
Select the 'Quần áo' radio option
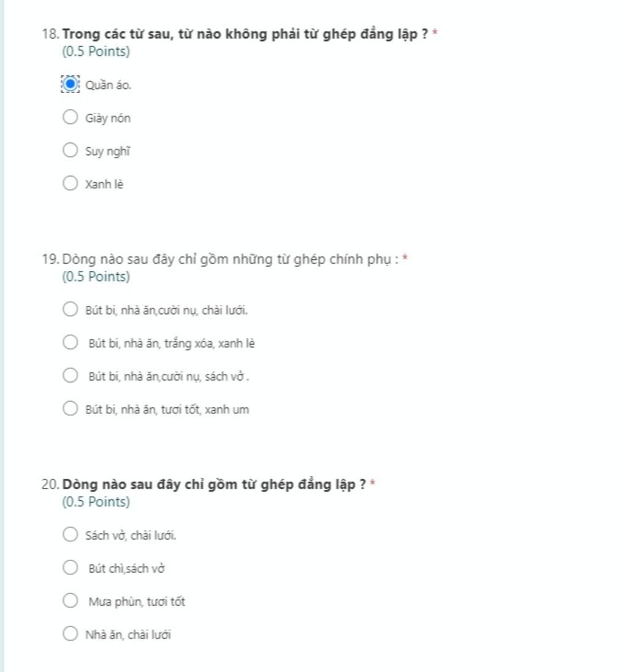[x=71, y=84]
